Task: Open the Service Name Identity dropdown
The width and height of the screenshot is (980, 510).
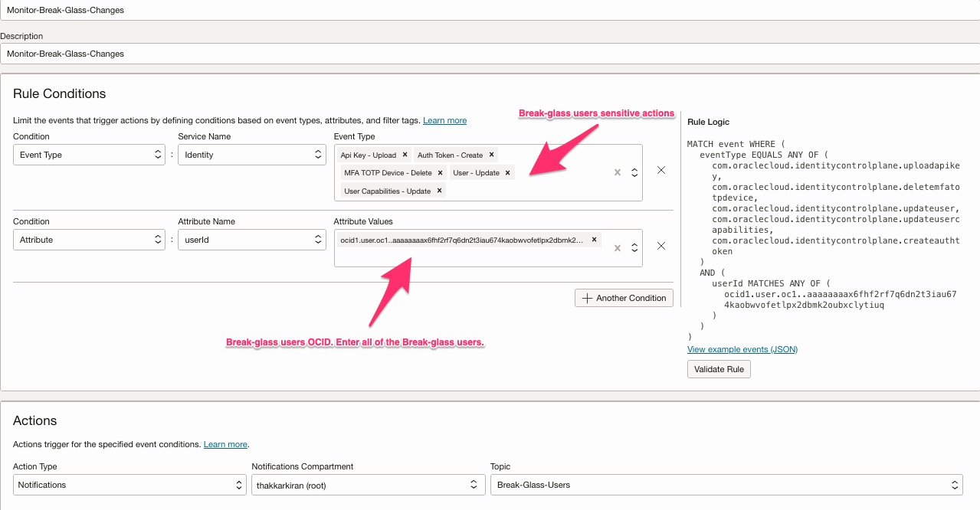Action: [x=251, y=155]
